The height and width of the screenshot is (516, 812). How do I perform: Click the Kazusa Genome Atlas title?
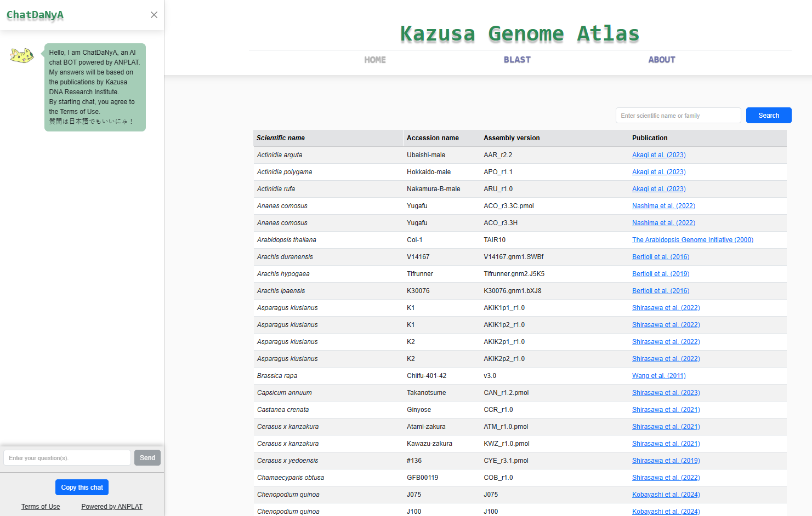[520, 33]
